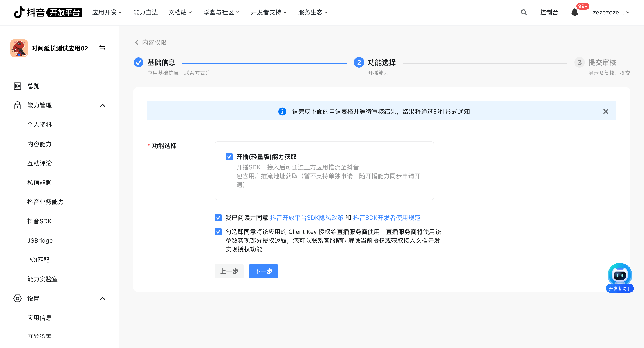Click the blue info icon in notice
Screen dimensions: 644x348
[282, 111]
